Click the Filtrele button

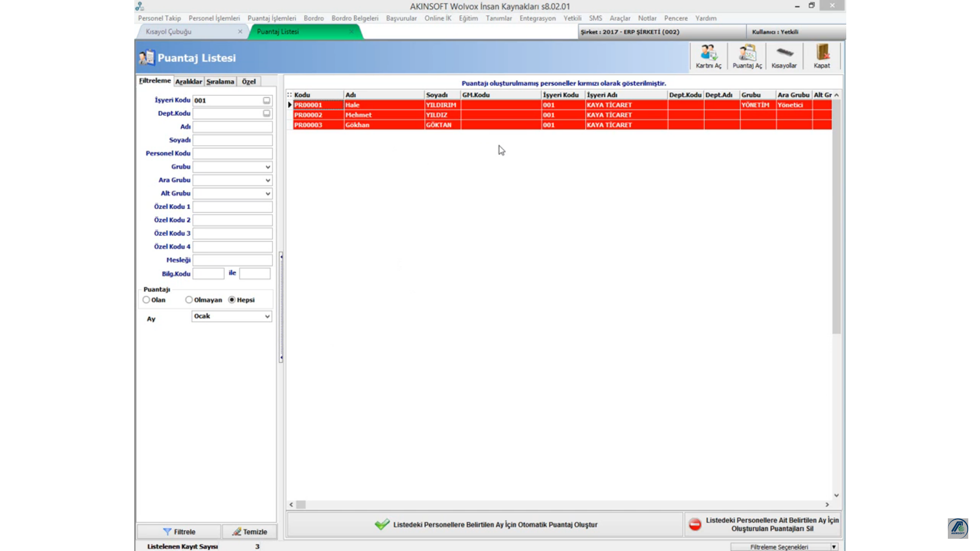click(179, 532)
